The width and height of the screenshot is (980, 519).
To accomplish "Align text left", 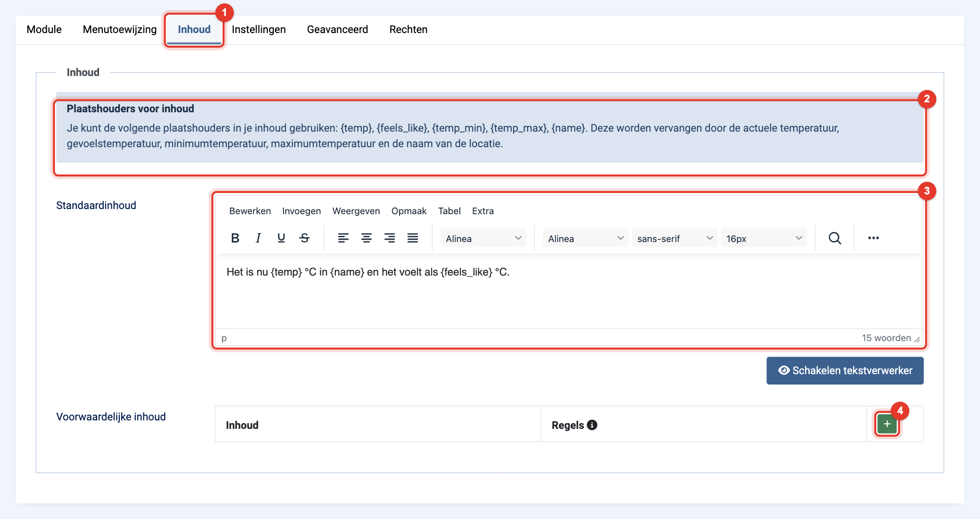I will 343,238.
